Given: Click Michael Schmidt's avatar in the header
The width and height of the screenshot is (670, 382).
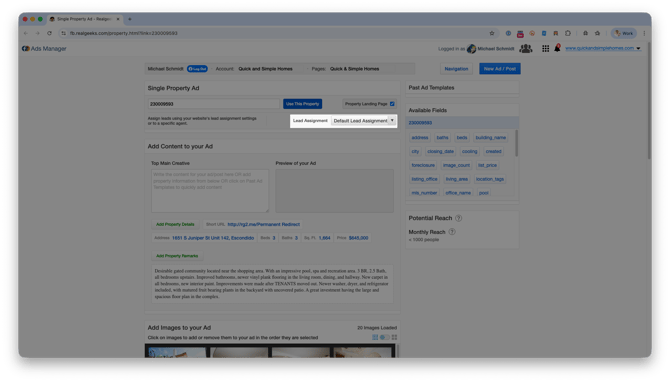Looking at the screenshot, I should coord(471,49).
